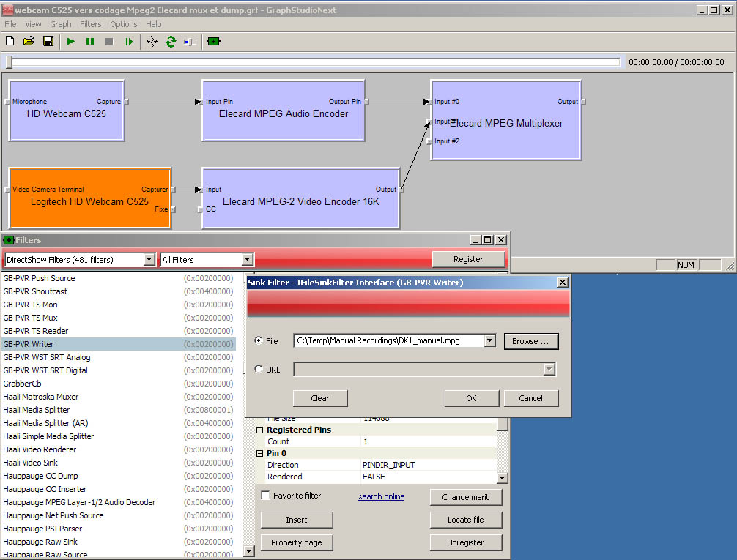This screenshot has width=737, height=560.
Task: Close the Sink Filter dialog
Action: point(562,283)
